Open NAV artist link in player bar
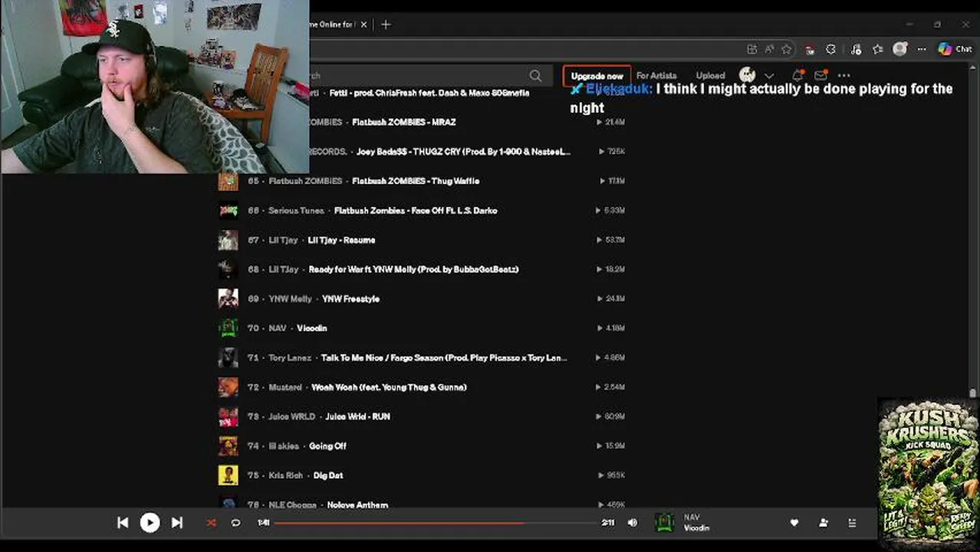Image resolution: width=980 pixels, height=552 pixels. (x=692, y=517)
